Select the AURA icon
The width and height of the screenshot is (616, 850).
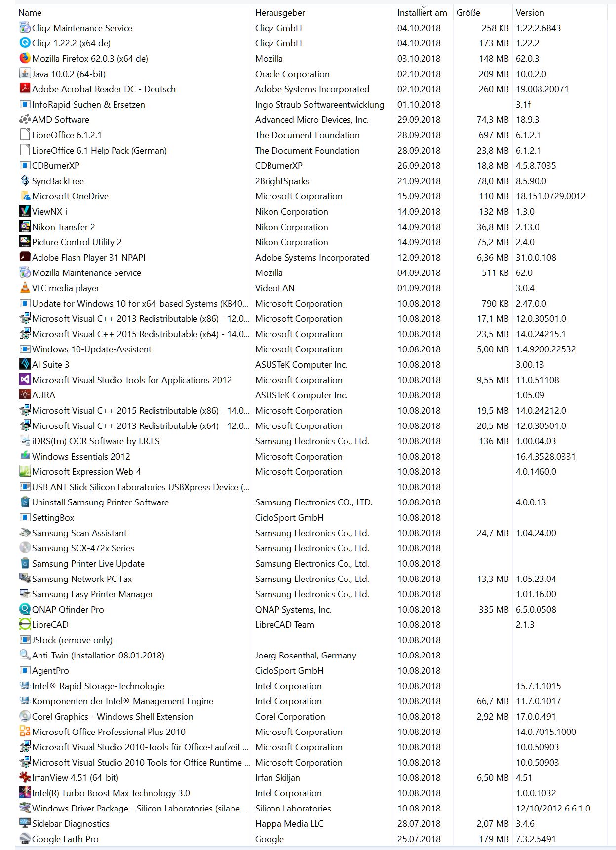[25, 395]
